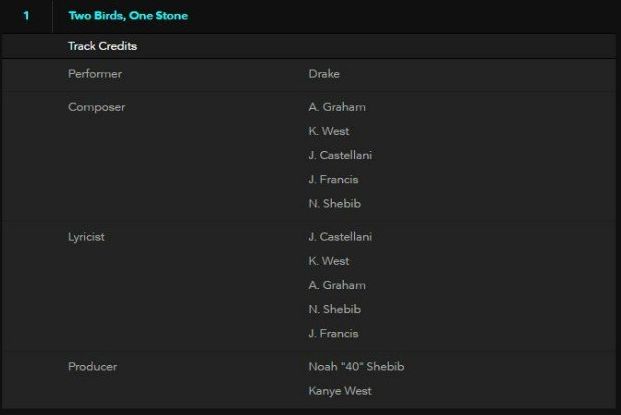Open the track title Two Birds, One Stone

coord(128,16)
